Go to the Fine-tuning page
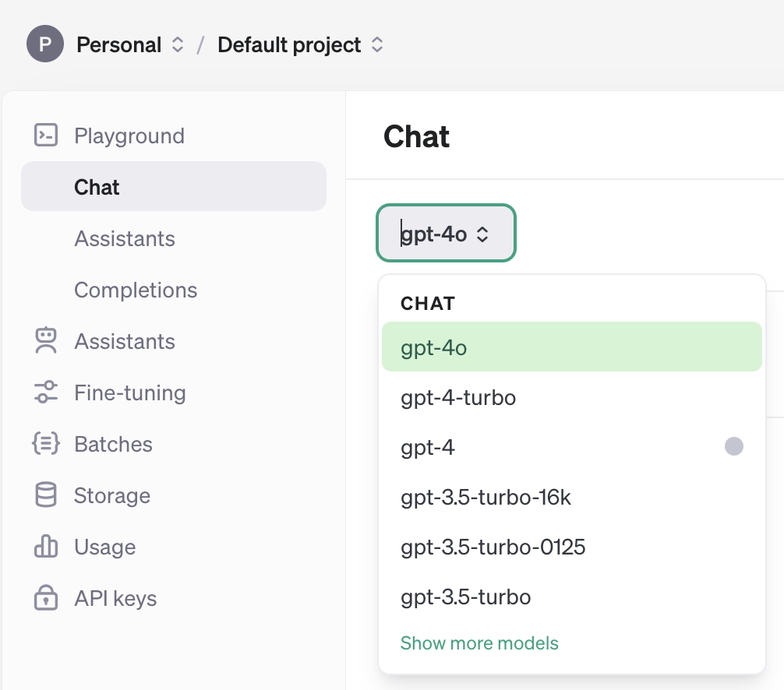Viewport: 784px width, 690px height. point(174,393)
